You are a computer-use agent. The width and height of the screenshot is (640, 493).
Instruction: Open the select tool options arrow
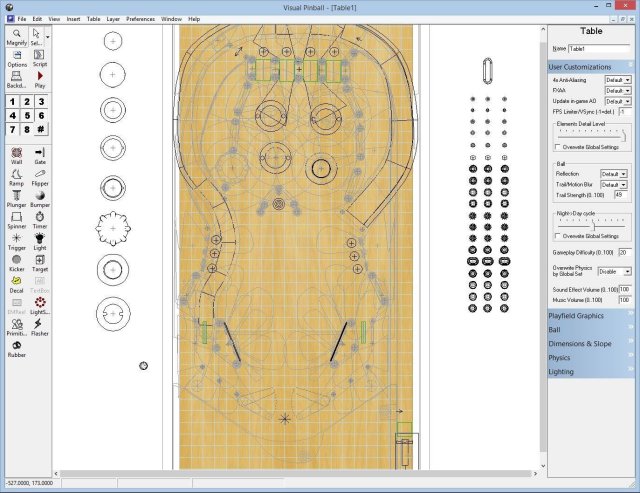pyautogui.click(x=48, y=37)
